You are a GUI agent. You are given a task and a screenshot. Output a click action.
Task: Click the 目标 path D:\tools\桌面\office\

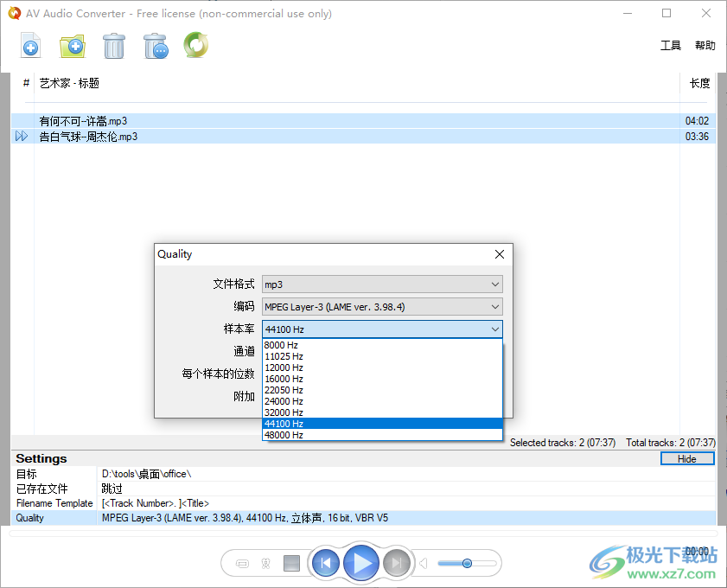[146, 474]
